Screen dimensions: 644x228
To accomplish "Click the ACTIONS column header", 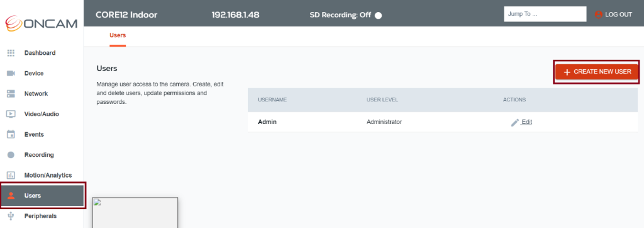I will (514, 100).
